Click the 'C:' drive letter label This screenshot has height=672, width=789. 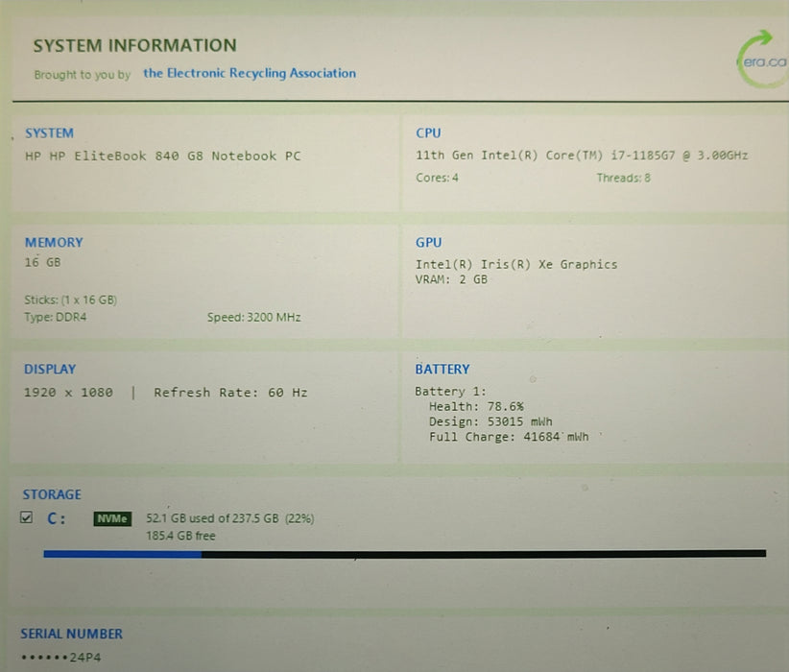[57, 519]
